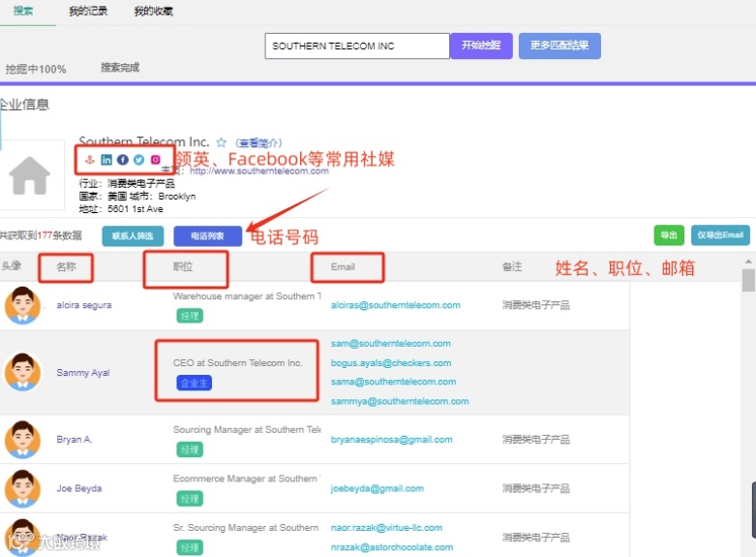Screen dimensions: 756x557
Task: Click the 消费类电子产品 note in Joe Beyda's row
Action: (x=535, y=488)
